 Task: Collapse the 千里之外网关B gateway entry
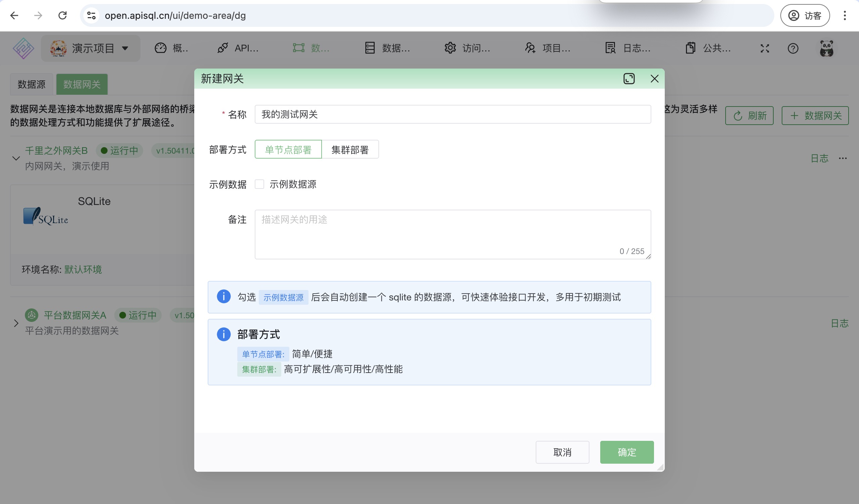point(15,158)
